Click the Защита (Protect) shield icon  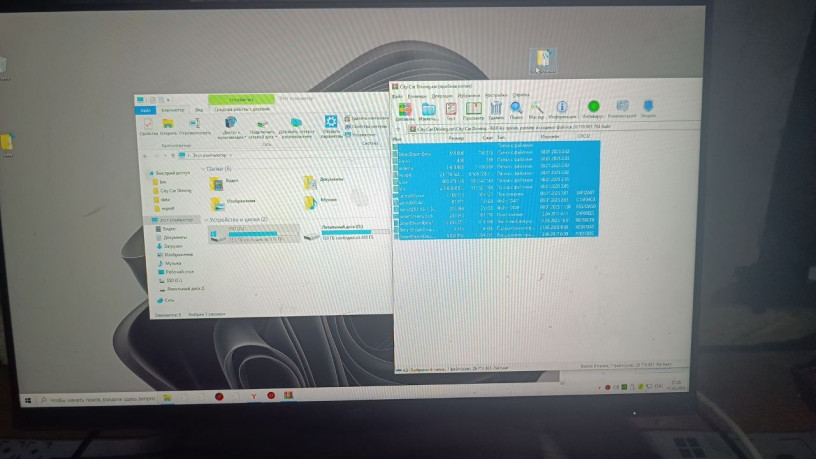648,108
